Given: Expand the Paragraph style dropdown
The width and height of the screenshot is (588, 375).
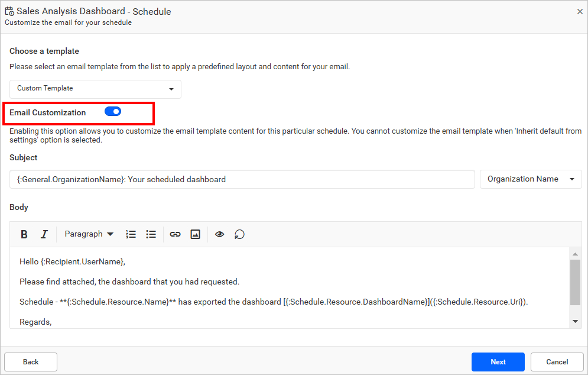Looking at the screenshot, I should pos(89,234).
